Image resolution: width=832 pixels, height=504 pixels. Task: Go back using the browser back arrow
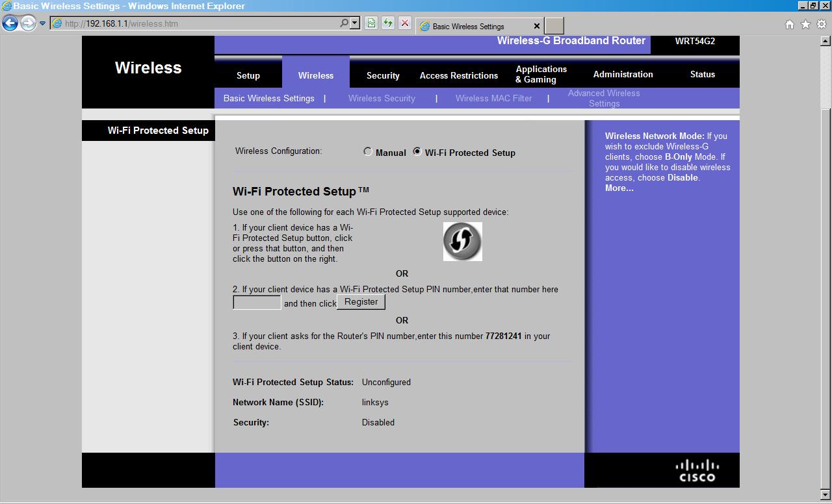pyautogui.click(x=10, y=24)
